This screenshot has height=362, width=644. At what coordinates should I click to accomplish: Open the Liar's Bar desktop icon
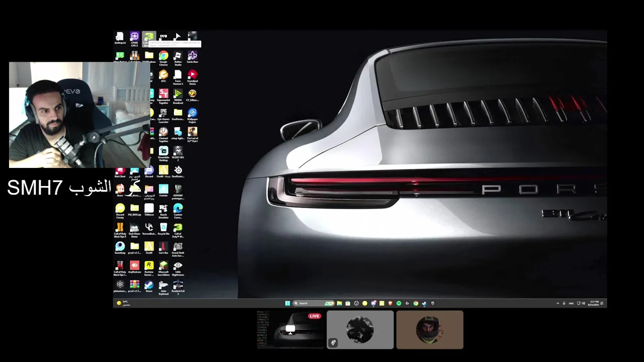(164, 248)
